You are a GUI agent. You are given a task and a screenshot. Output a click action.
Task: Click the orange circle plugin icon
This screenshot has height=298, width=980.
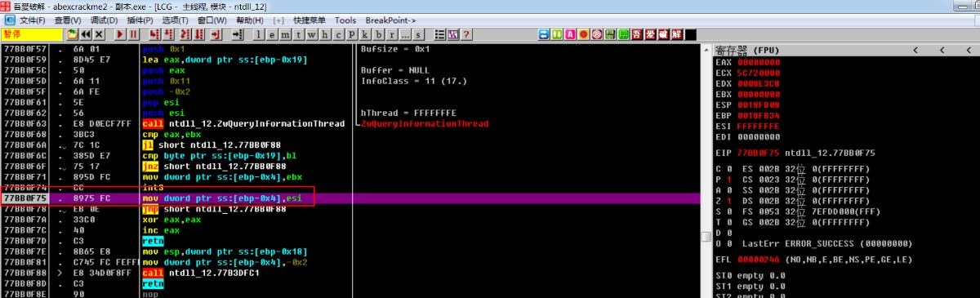583,33
